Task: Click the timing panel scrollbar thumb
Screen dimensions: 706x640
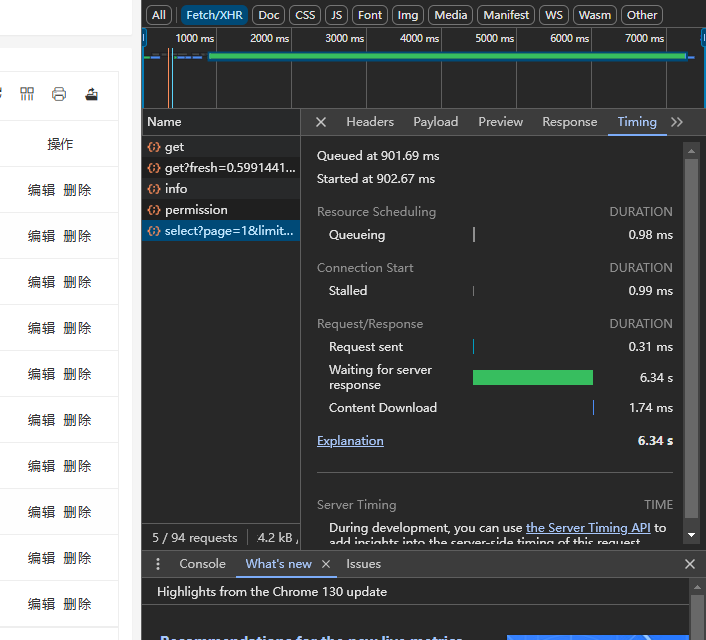Action: click(x=691, y=338)
